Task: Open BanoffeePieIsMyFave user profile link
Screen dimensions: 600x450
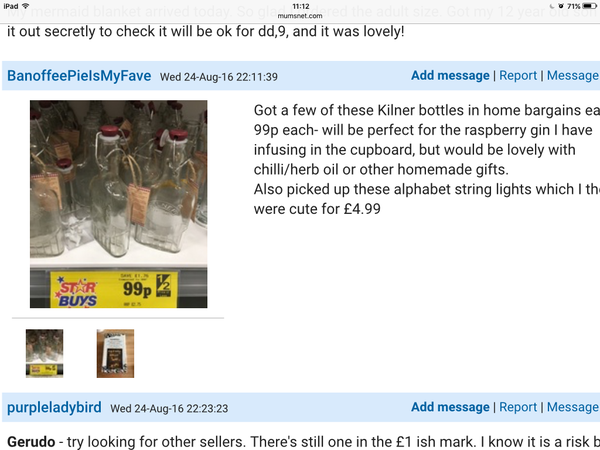Action: click(79, 76)
